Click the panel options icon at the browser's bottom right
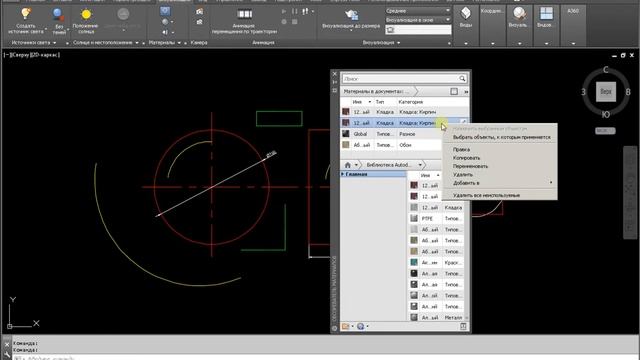640x360 pixels. (463, 326)
